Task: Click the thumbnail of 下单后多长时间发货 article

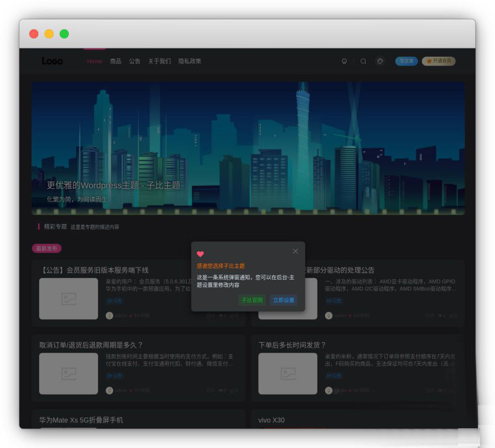Action: pyautogui.click(x=288, y=374)
